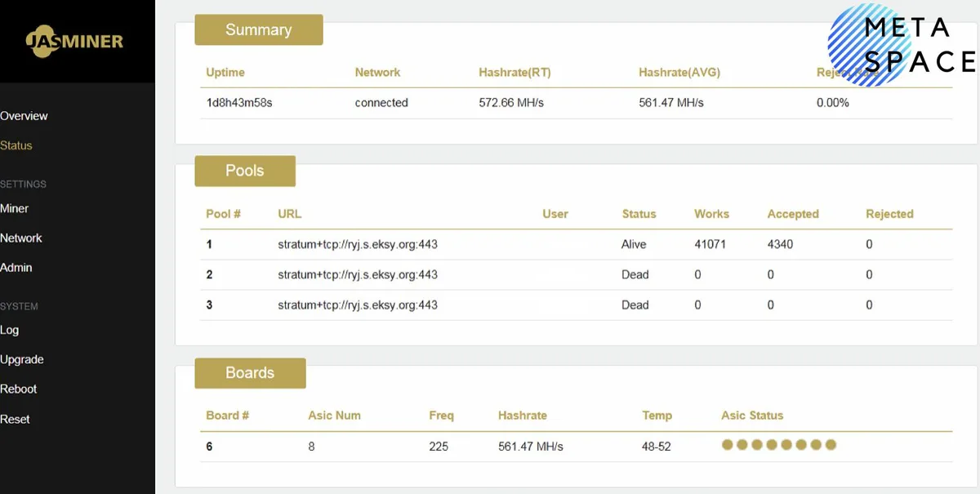980x494 pixels.
Task: Select uptime value 1d8h43m58s
Action: 239,103
